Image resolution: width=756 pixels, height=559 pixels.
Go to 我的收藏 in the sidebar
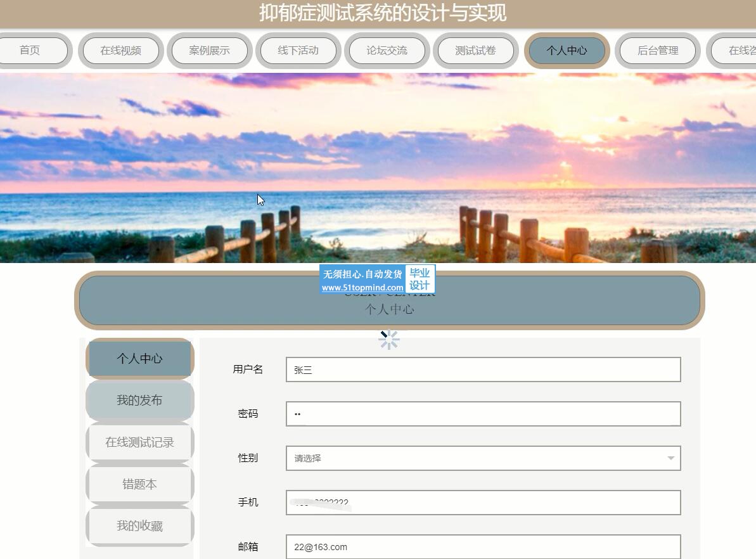click(x=140, y=525)
